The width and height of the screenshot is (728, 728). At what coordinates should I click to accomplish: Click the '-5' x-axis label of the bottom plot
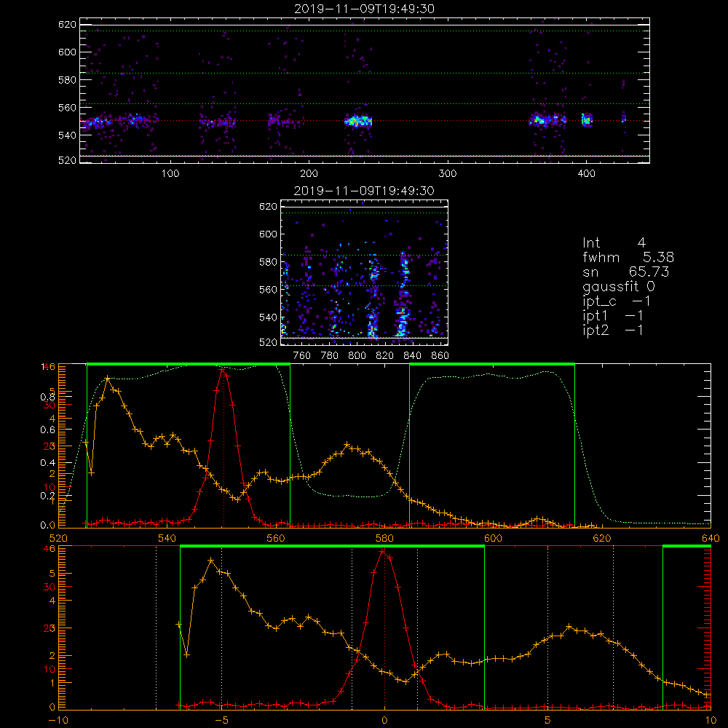(221, 720)
